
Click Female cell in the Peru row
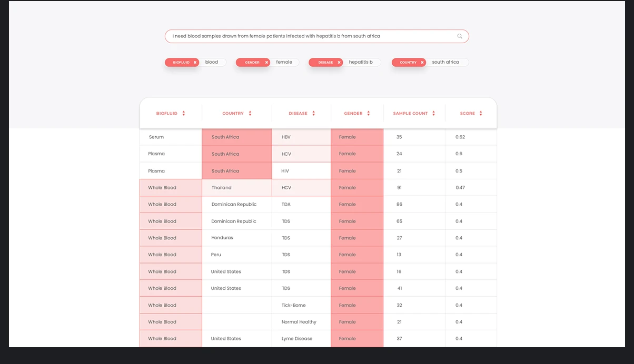click(x=357, y=255)
